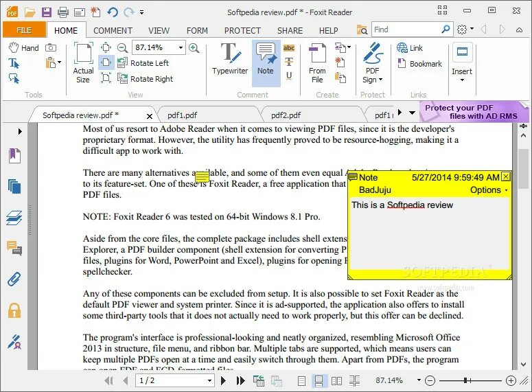Open the Comments side panel
Screen dimensions: 532x392
[14, 248]
